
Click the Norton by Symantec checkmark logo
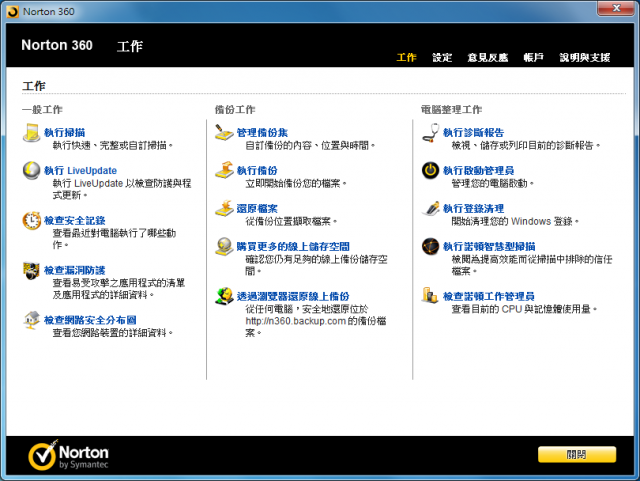pyautogui.click(x=42, y=455)
